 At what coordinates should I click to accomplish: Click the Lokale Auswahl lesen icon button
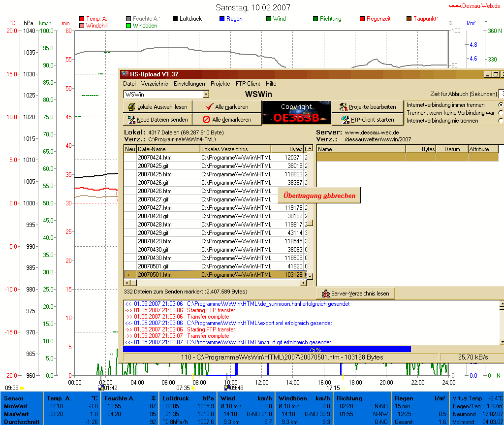[x=131, y=107]
